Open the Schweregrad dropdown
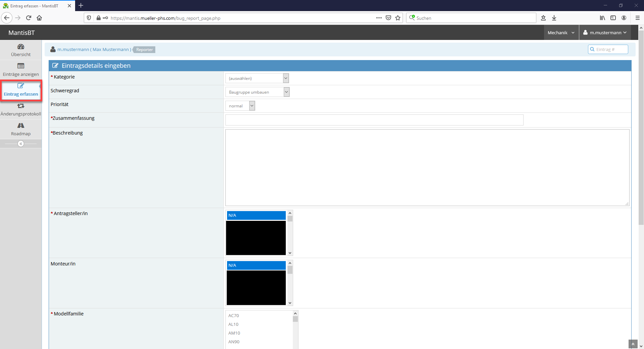This screenshot has height=349, width=644. tap(257, 92)
